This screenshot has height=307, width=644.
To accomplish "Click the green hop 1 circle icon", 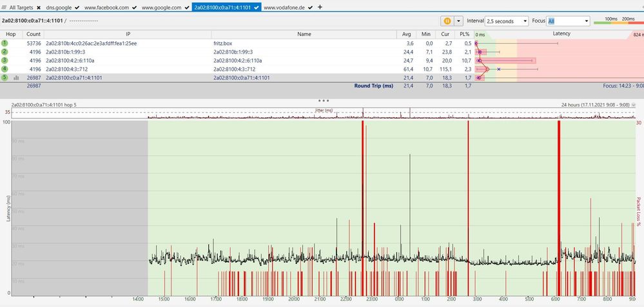I will (x=5, y=43).
